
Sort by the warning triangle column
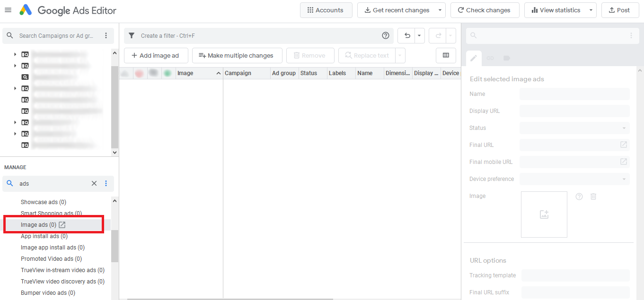point(125,73)
